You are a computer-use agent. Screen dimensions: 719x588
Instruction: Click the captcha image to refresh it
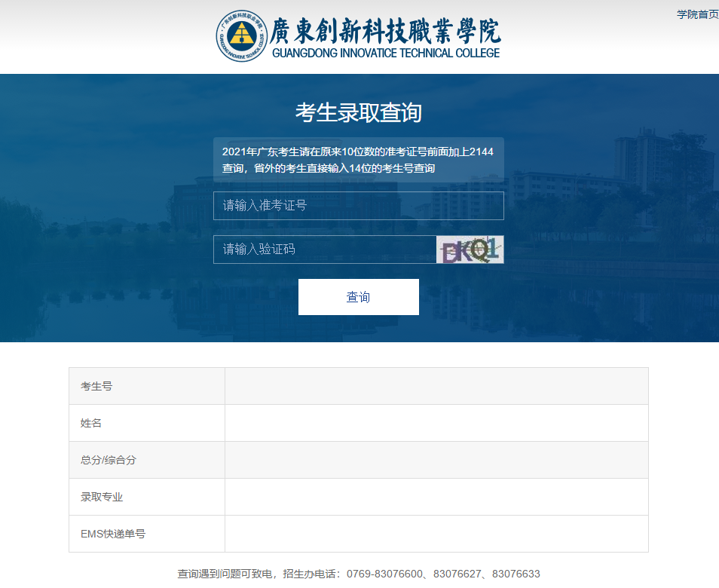470,250
